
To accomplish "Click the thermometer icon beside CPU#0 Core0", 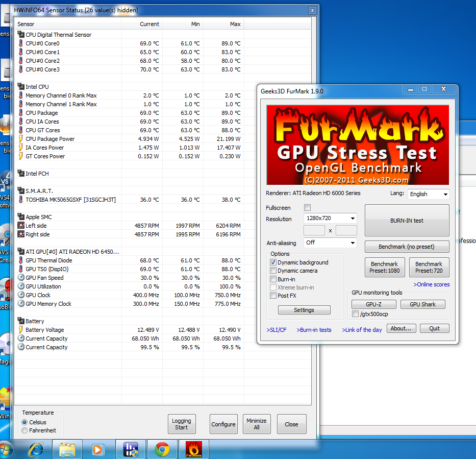I will 20,43.
